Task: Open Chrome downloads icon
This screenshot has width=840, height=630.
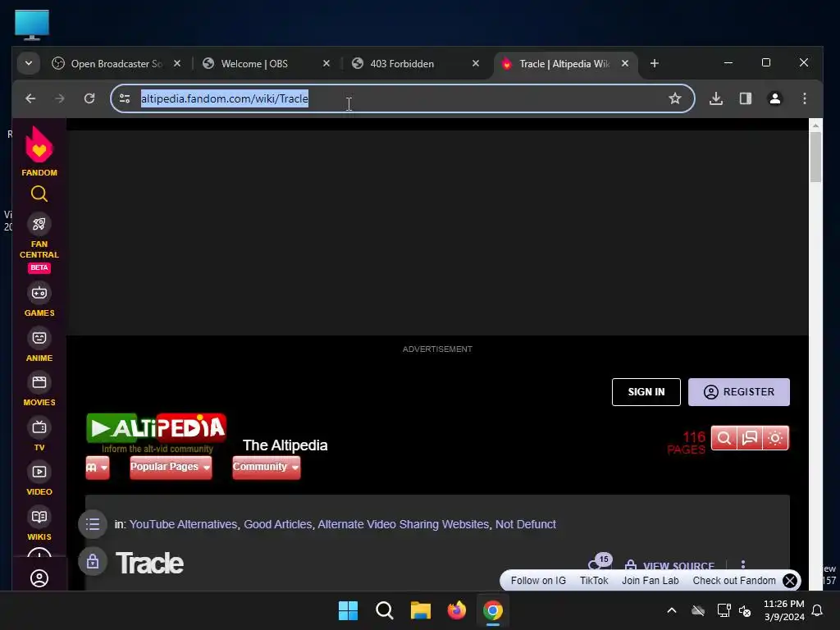Action: (716, 98)
